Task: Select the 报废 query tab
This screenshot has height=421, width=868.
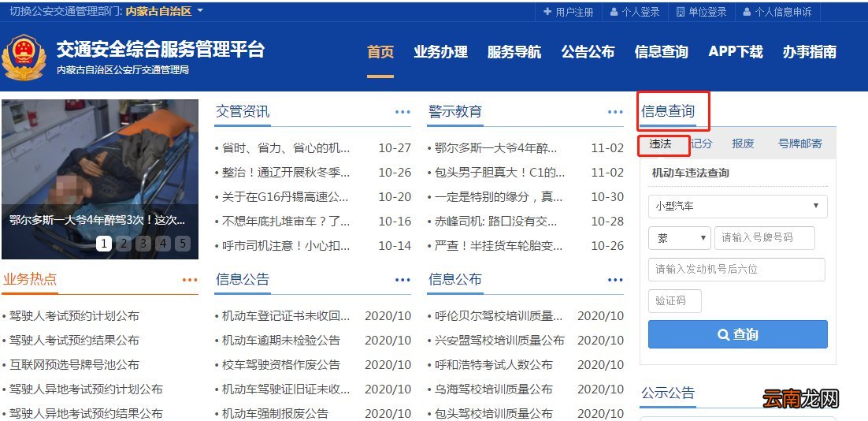Action: (x=743, y=144)
